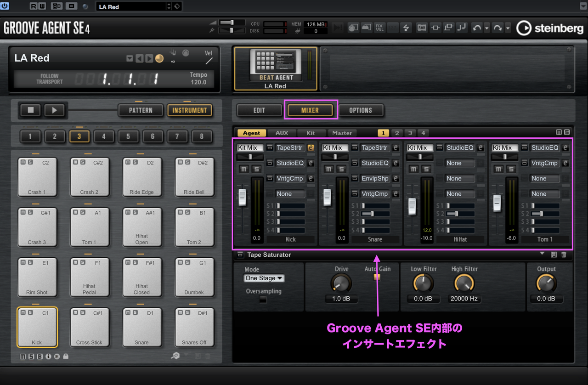Image resolution: width=588 pixels, height=385 pixels.
Task: Solo the Snare mixer channel
Action: click(341, 169)
